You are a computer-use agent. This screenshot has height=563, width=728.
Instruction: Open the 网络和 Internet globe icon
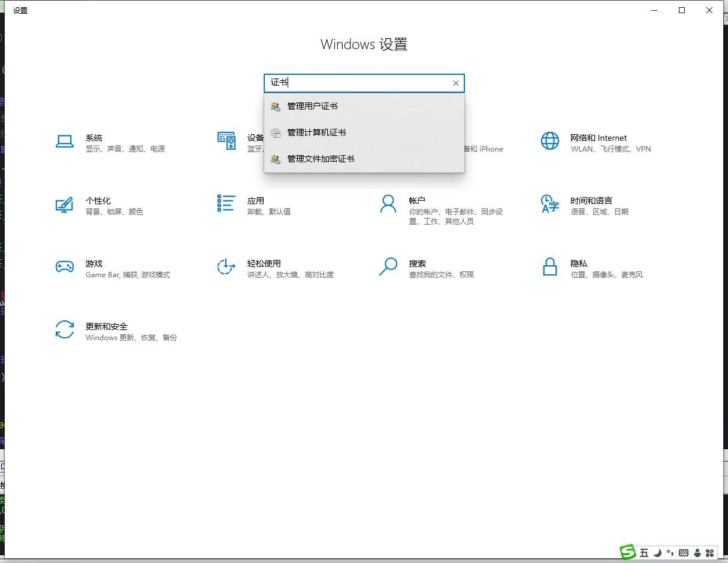pyautogui.click(x=550, y=141)
